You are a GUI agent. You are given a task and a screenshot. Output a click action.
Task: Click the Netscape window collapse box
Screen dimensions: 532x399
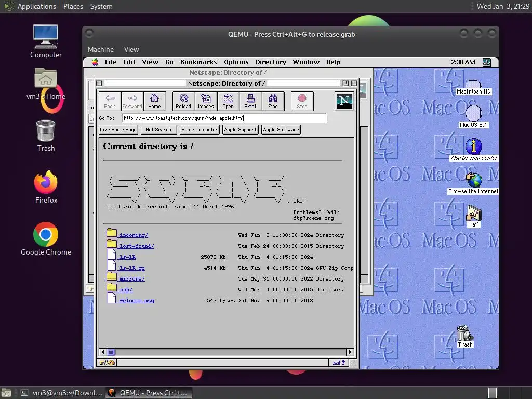click(x=354, y=83)
